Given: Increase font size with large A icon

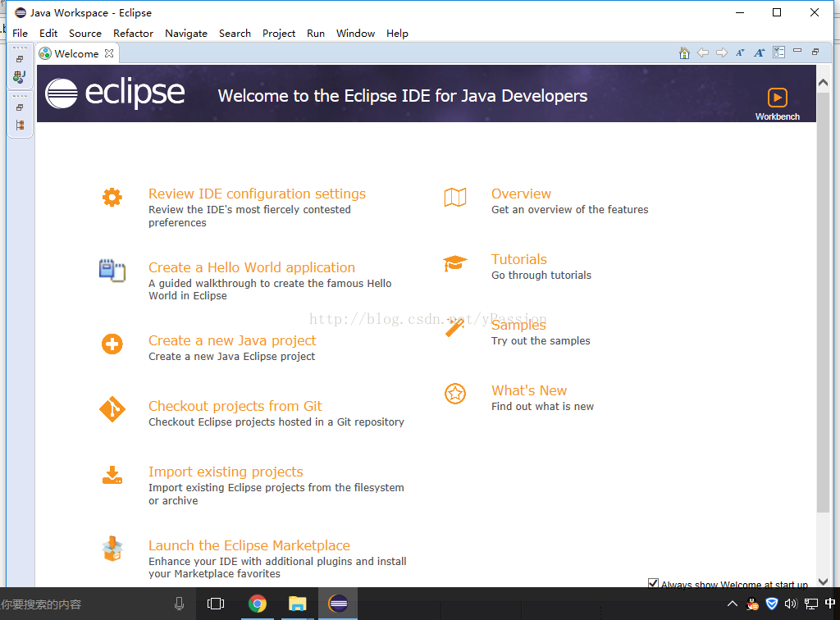Looking at the screenshot, I should (x=759, y=52).
